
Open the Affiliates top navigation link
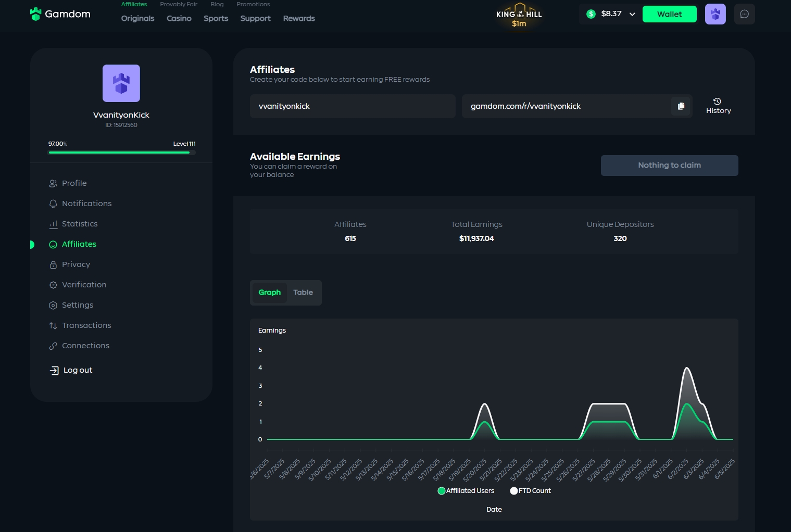pyautogui.click(x=134, y=4)
